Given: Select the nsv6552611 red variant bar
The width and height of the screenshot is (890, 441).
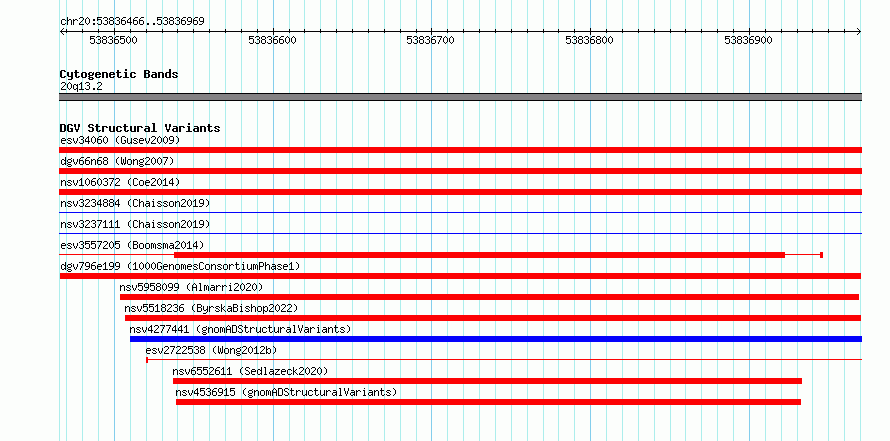Looking at the screenshot, I should 488,381.
